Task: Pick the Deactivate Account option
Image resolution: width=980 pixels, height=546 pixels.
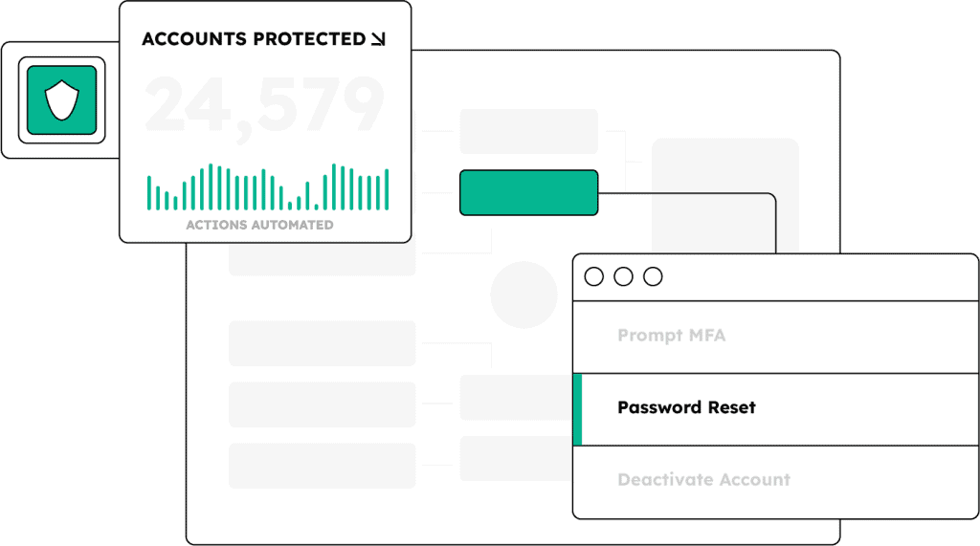Action: 703,479
